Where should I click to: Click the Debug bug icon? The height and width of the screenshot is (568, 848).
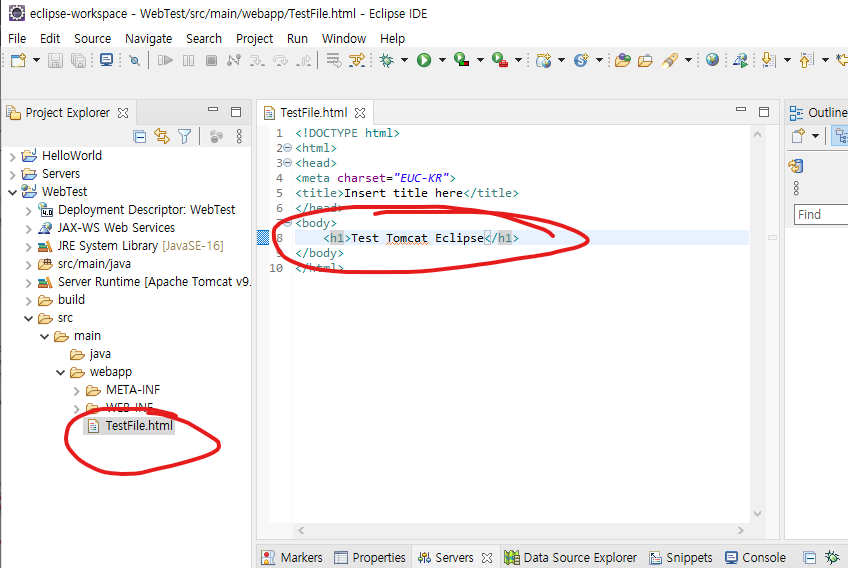point(387,60)
